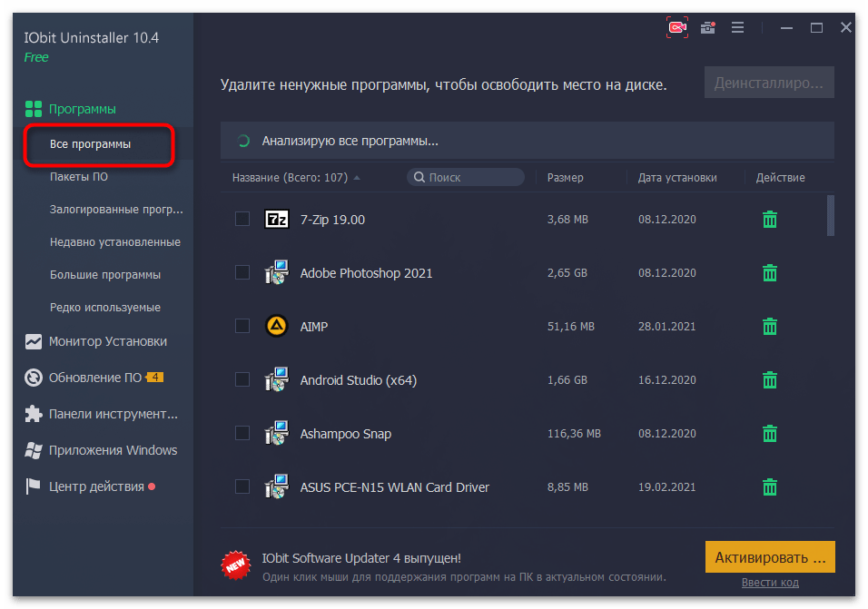Click the red screen recorder icon in title bar
The height and width of the screenshot is (609, 868).
tap(677, 28)
